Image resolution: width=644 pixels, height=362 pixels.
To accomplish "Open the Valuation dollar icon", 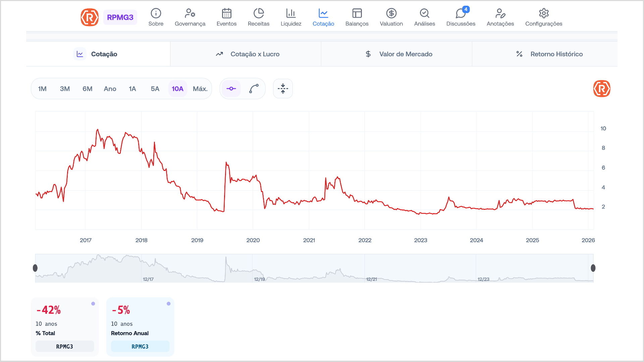I will [391, 13].
